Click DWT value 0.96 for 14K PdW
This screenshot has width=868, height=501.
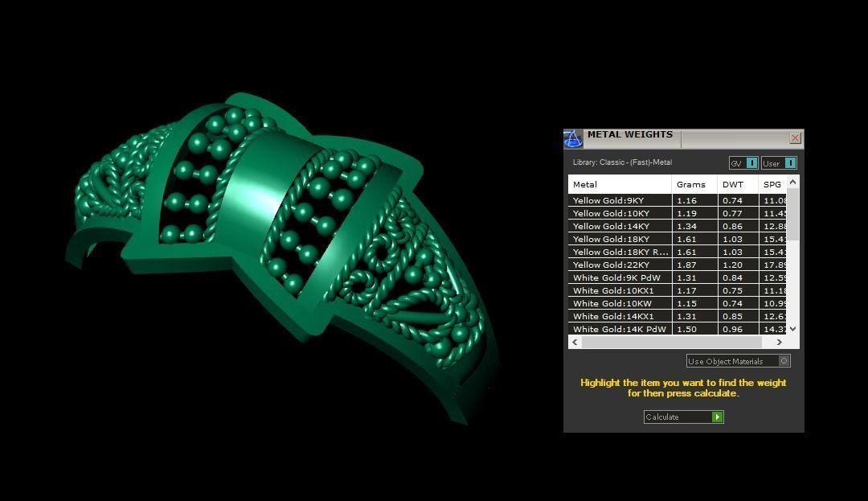click(732, 329)
